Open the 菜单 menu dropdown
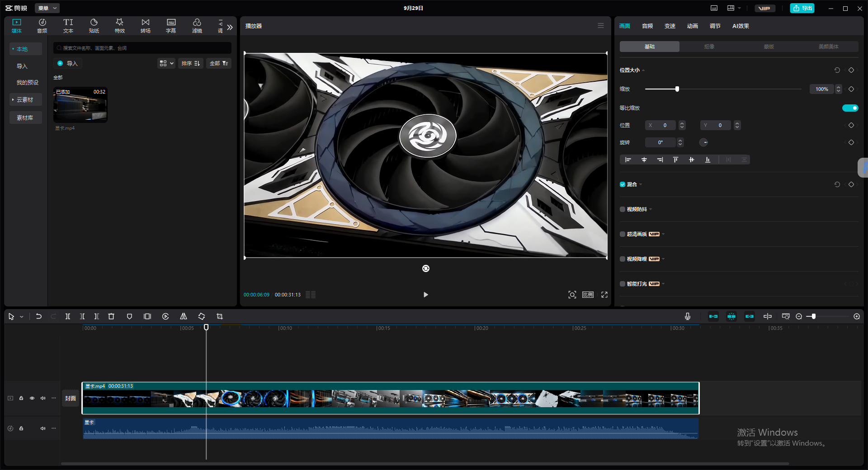The height and width of the screenshot is (470, 868). tap(47, 8)
